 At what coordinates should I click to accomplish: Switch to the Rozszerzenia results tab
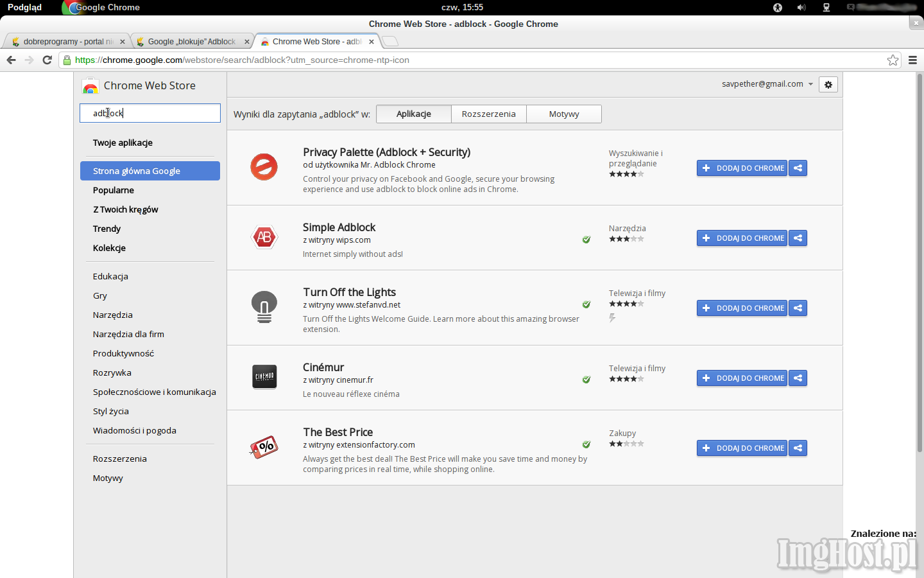489,114
